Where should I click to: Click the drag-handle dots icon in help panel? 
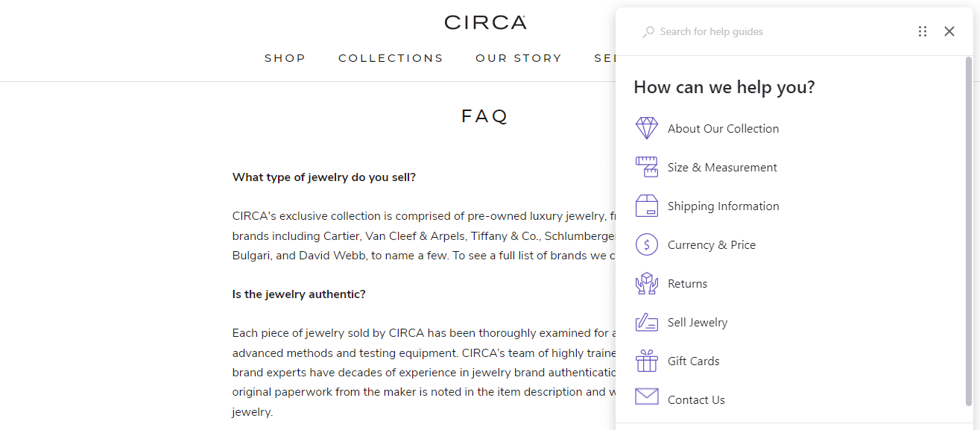point(923,31)
